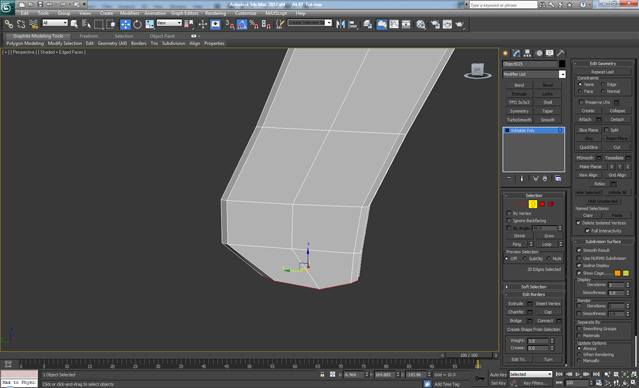Collapse the Subdivision Surface rollout
The image size is (639, 388).
click(x=603, y=241)
